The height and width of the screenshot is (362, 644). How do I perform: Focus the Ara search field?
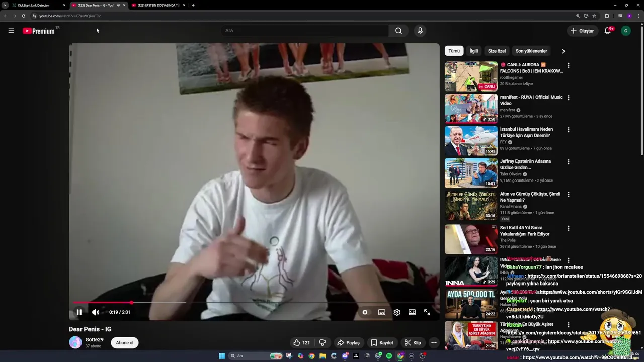click(x=304, y=31)
